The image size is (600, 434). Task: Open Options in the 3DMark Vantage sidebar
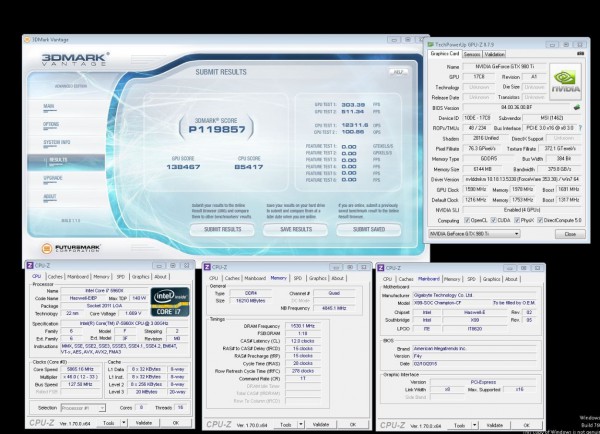51,124
